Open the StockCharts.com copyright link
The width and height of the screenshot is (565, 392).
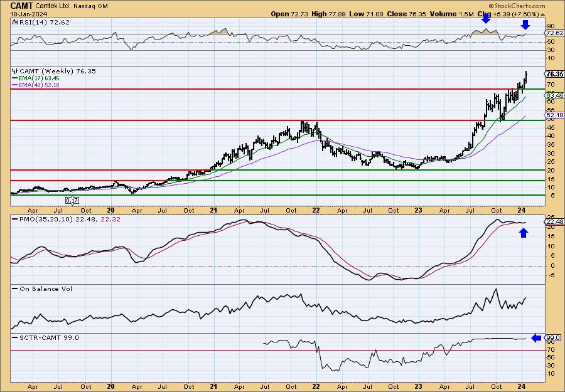click(x=517, y=6)
